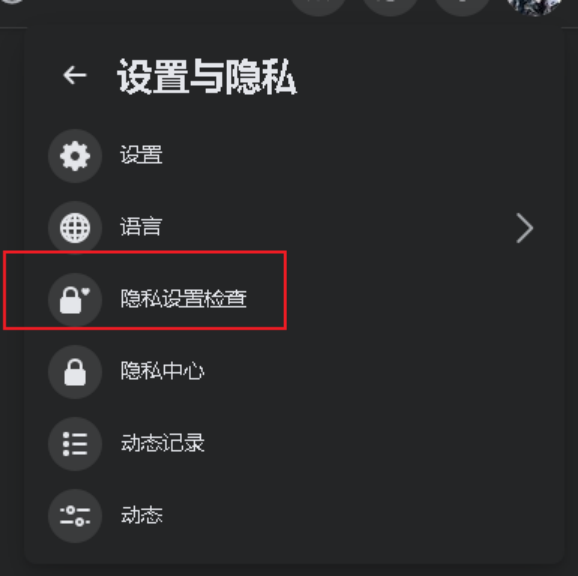The image size is (578, 576).
Task: Click the 设置与隐私 heading
Action: tap(207, 77)
